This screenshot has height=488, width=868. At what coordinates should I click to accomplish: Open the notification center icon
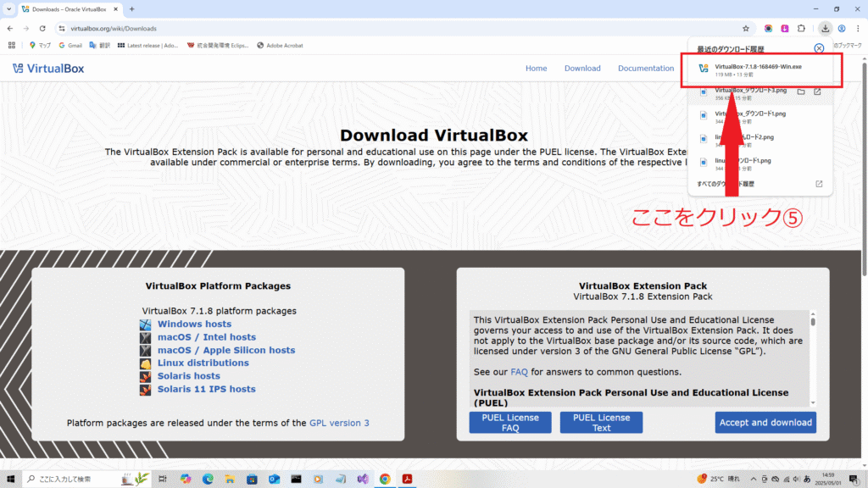854,480
